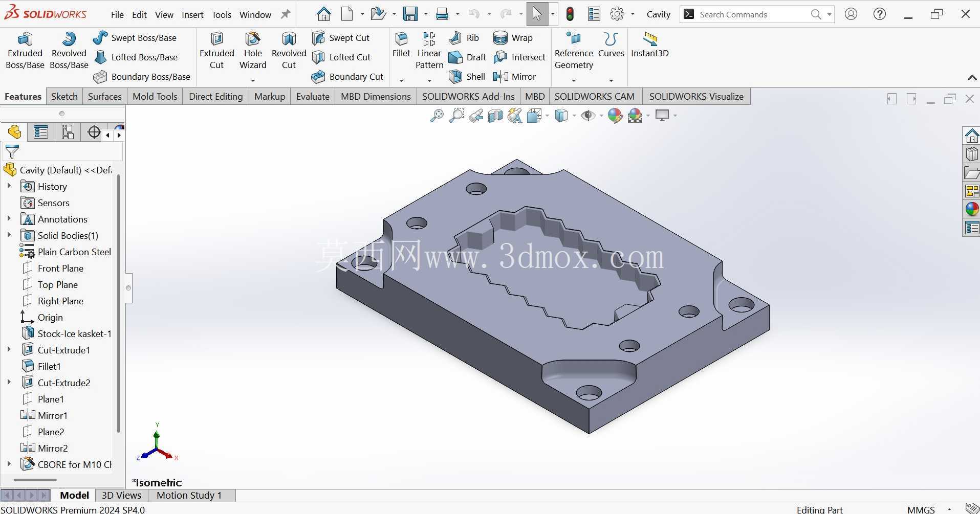Click the Section View icon
Screen dimensions: 980x514
495,116
